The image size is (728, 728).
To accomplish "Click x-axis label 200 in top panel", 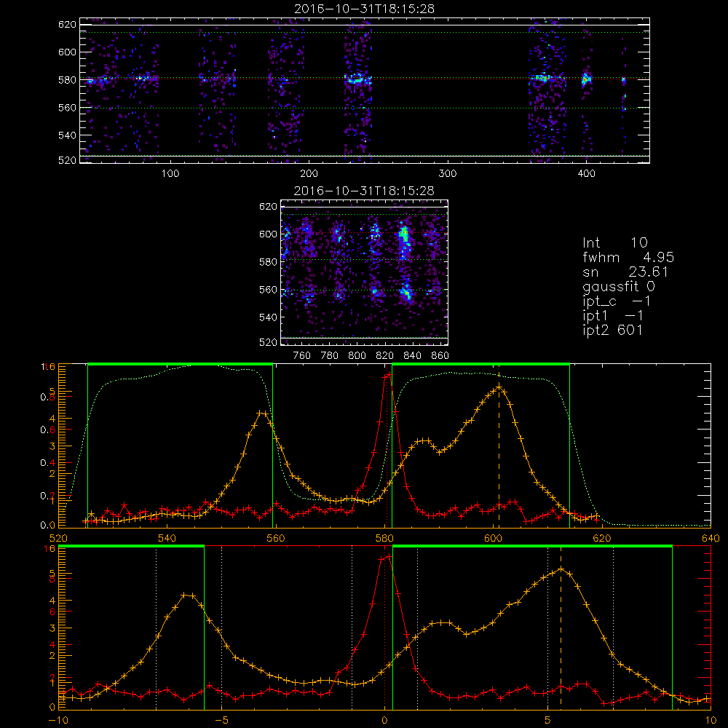I will [309, 174].
